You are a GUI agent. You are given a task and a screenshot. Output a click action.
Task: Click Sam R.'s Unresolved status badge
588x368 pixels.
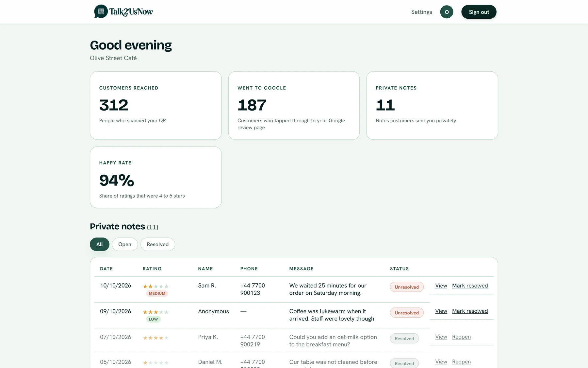tap(407, 287)
